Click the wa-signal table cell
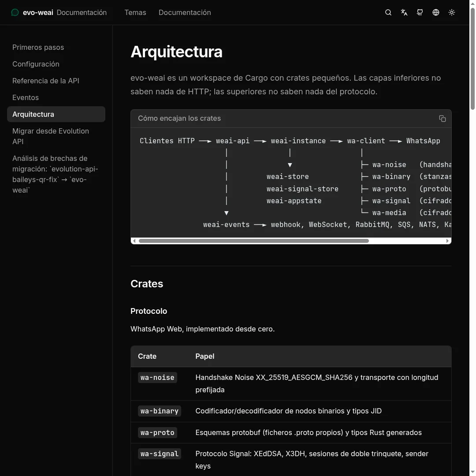Viewport: 476px width, 476px height. [x=160, y=454]
